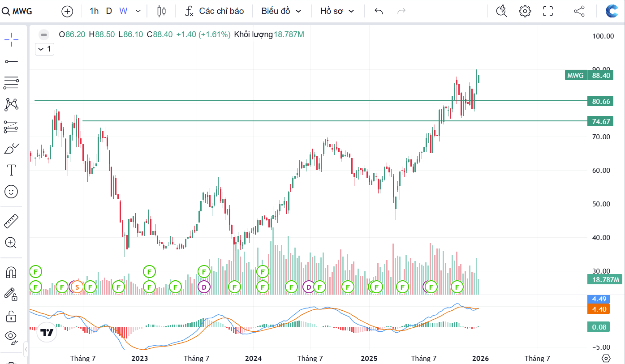This screenshot has width=625, height=364.
Task: Expand the Hồ sơ dropdown
Action: [x=337, y=11]
